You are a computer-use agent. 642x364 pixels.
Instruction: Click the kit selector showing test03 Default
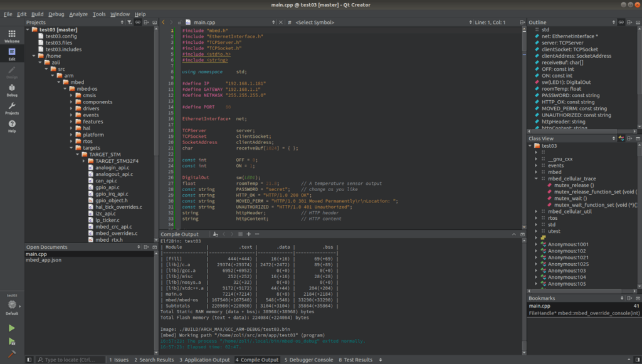(11, 305)
